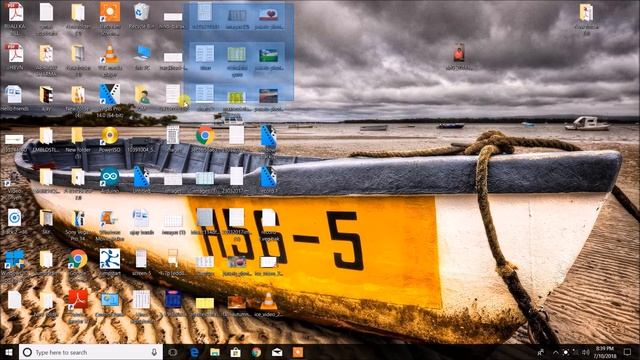Select the user folder with person picture

[x=142, y=97]
